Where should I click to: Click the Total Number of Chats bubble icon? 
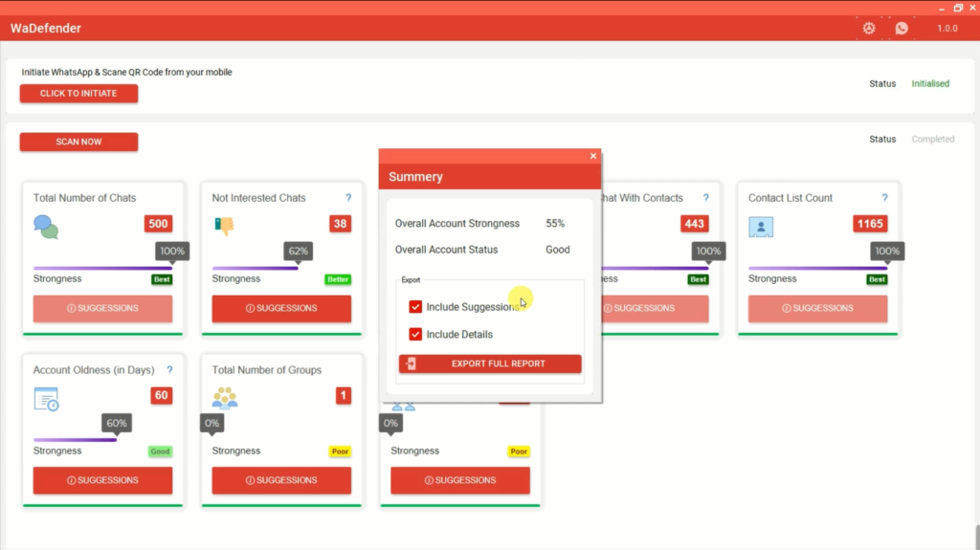pyautogui.click(x=46, y=227)
